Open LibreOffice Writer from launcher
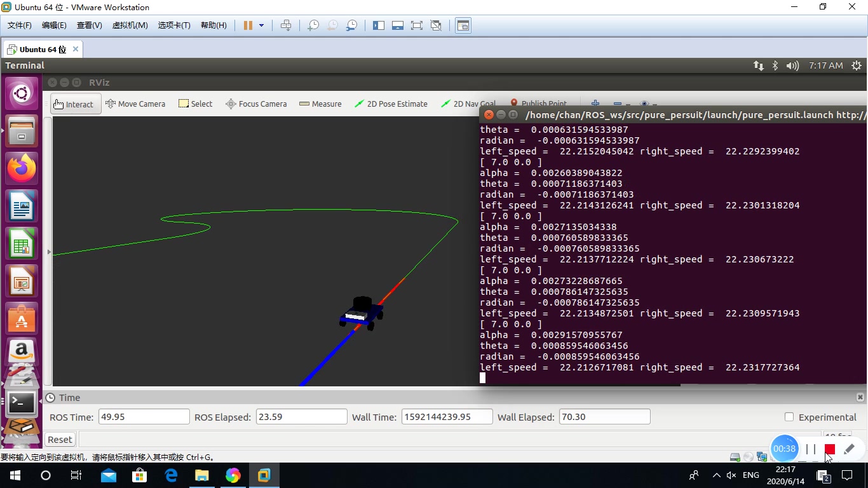Viewport: 868px width, 488px height. (22, 206)
